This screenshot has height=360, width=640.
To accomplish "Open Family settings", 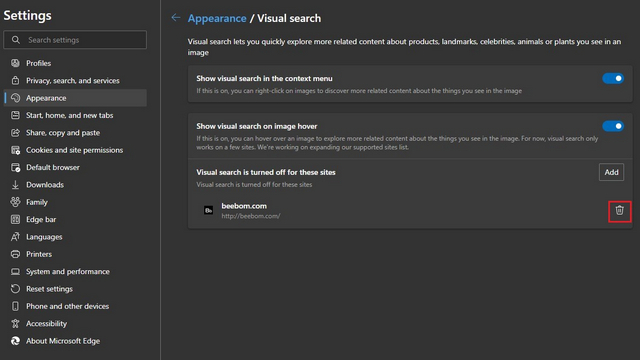I will point(75,202).
